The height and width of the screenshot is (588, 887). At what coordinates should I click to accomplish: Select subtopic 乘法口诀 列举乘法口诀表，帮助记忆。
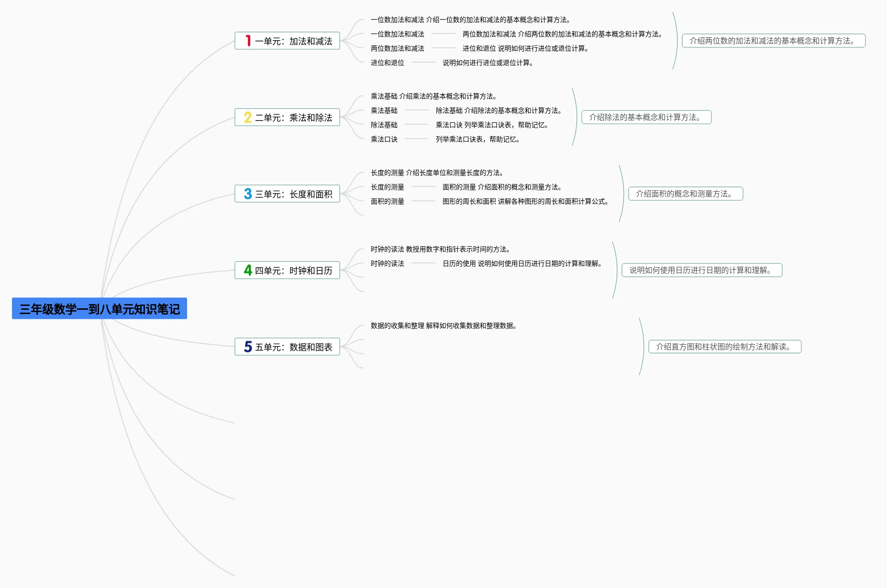(492, 125)
